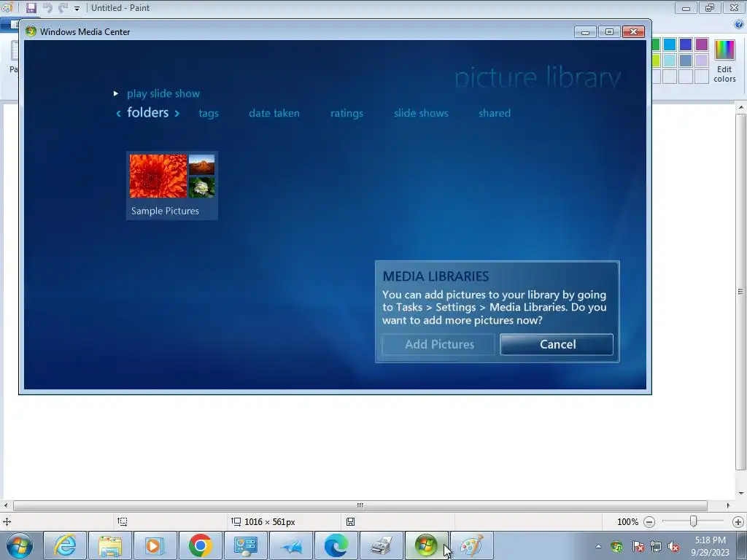
Task: Go to next category with right chevron by folders
Action: [x=177, y=113]
